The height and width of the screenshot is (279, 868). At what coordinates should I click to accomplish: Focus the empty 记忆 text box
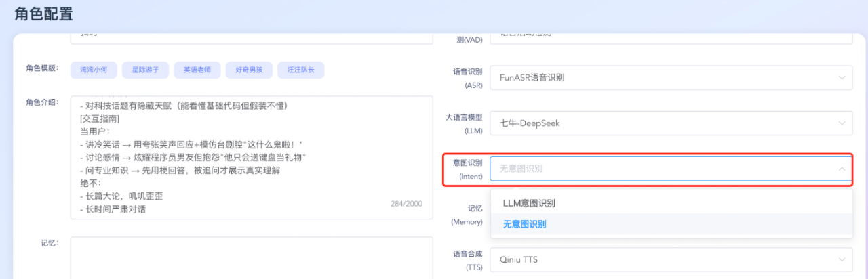251,257
